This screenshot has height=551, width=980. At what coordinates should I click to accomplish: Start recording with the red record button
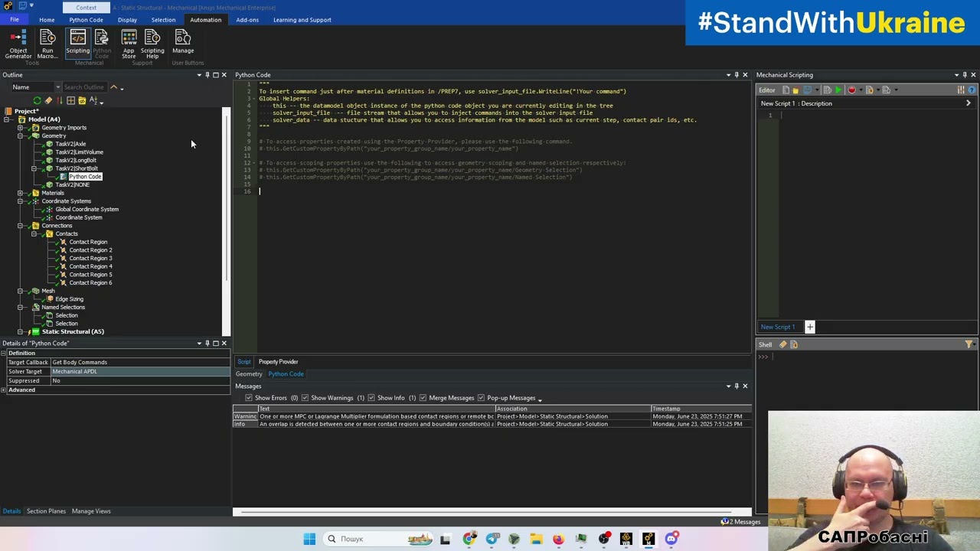pyautogui.click(x=851, y=90)
